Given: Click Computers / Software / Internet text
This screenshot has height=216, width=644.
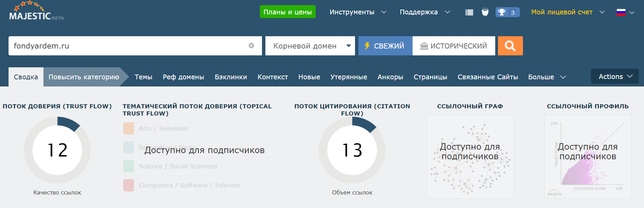Looking at the screenshot, I should click(x=189, y=185).
